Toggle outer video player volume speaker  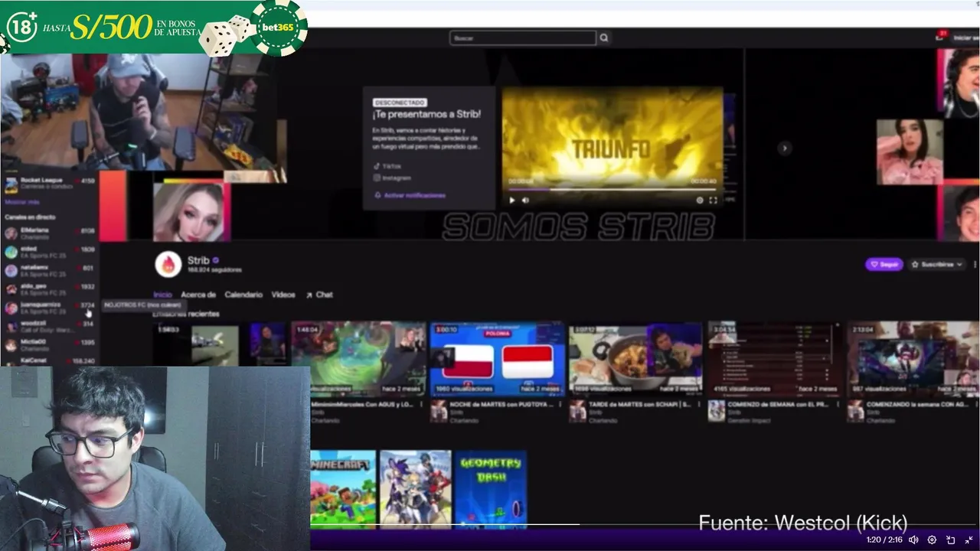pos(913,540)
